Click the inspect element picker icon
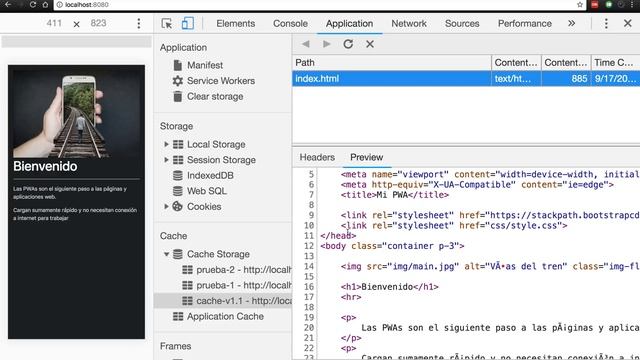Viewport: 640px width, 360px height. 167,24
